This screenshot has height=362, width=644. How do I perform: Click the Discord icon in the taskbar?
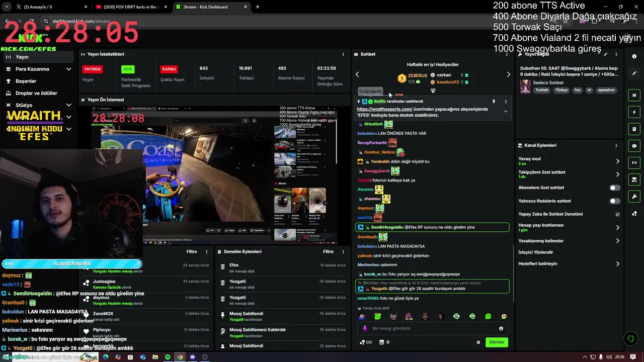coord(192,357)
